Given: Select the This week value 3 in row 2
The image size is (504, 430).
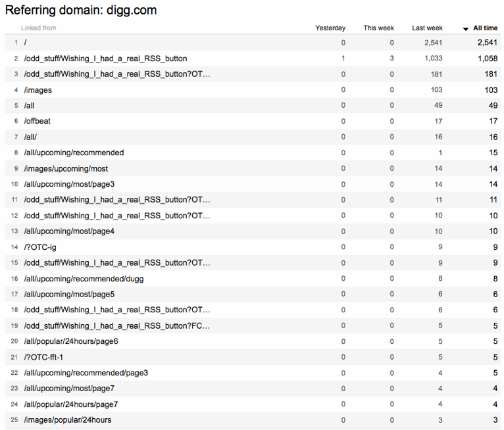Looking at the screenshot, I should click(392, 58).
